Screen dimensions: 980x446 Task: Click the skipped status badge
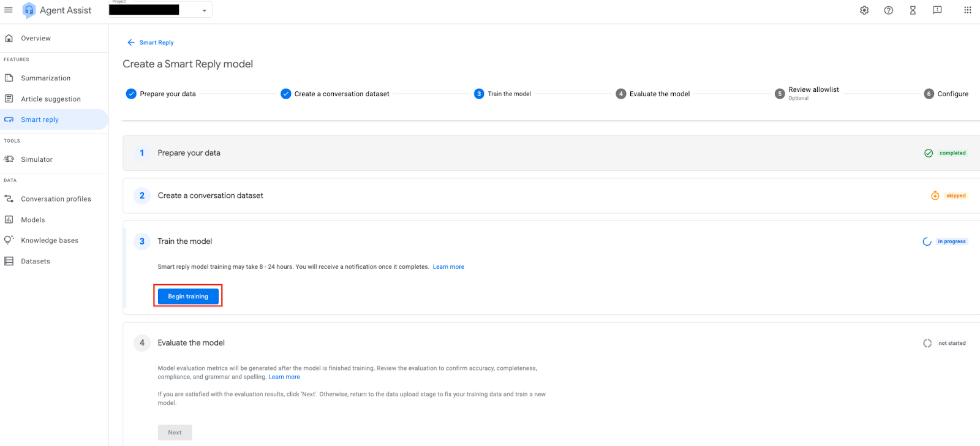pos(956,196)
